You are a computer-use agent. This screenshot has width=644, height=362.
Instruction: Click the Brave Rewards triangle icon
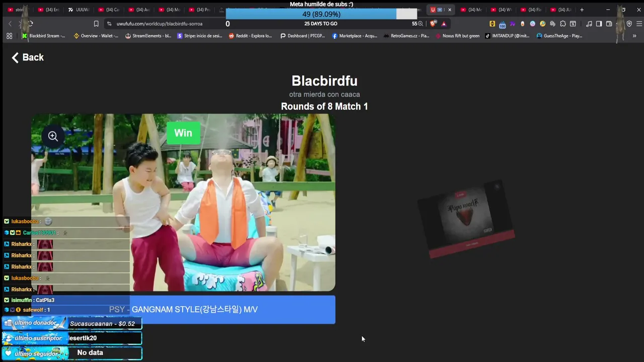[444, 24]
